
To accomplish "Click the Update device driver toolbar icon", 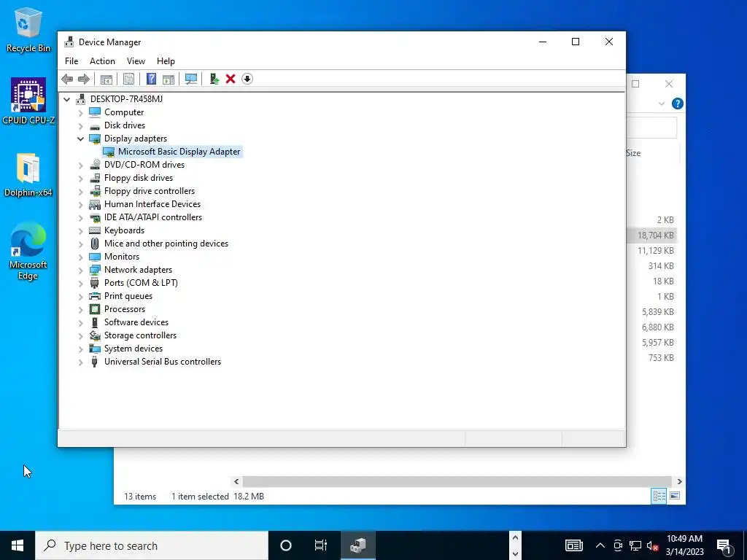I will pos(214,79).
